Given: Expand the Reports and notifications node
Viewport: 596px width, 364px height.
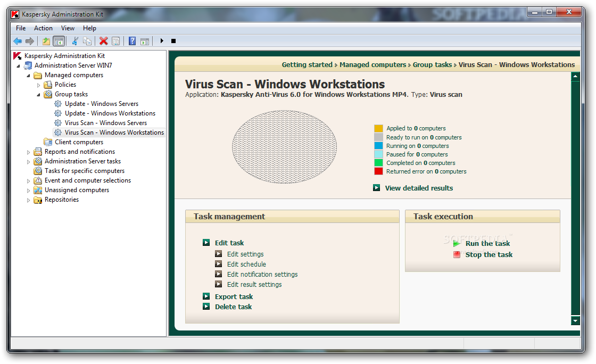Looking at the screenshot, I should click(x=28, y=152).
